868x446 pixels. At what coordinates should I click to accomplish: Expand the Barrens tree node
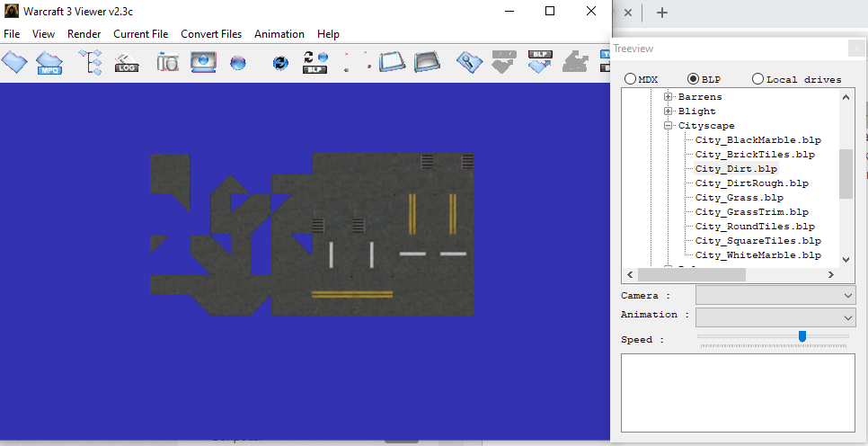[x=669, y=96]
